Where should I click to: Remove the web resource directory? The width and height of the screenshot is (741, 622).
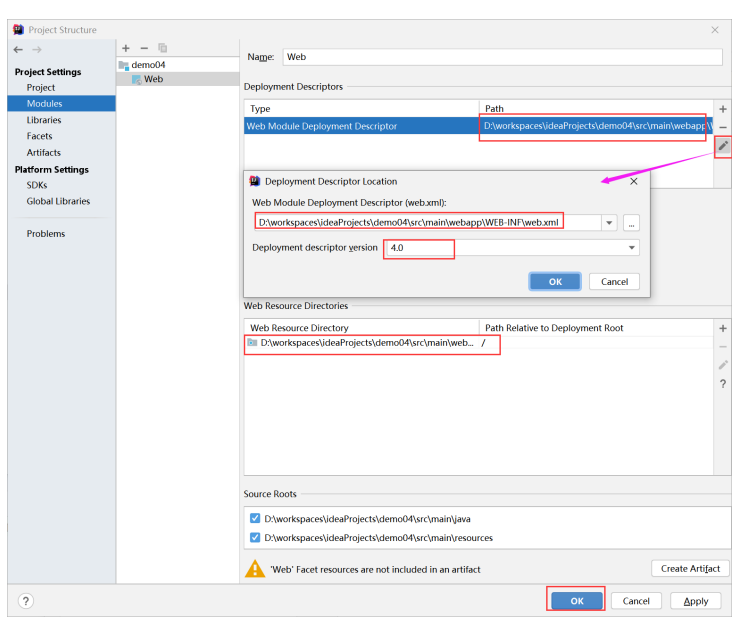(x=723, y=347)
